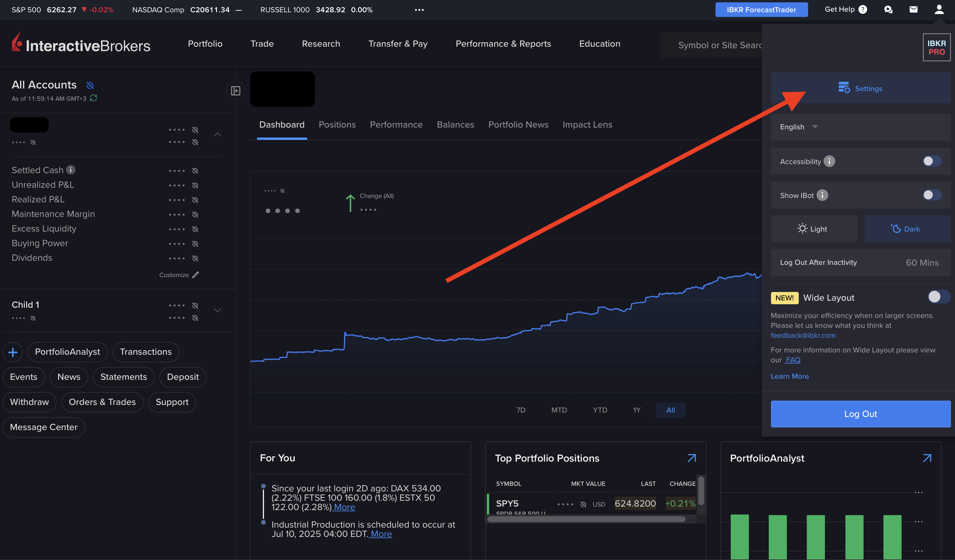
Task: Switch to the Positions tab
Action: click(x=337, y=125)
